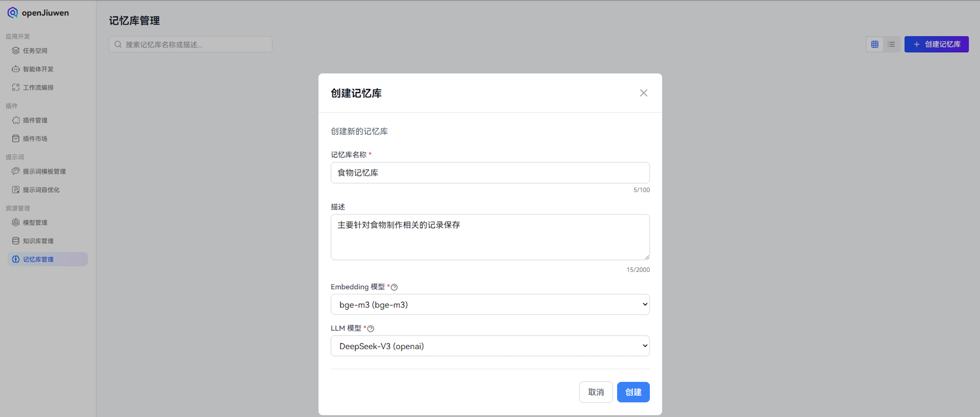Click the openJiuwen logo
Screen dimensions: 980x417
tap(38, 13)
